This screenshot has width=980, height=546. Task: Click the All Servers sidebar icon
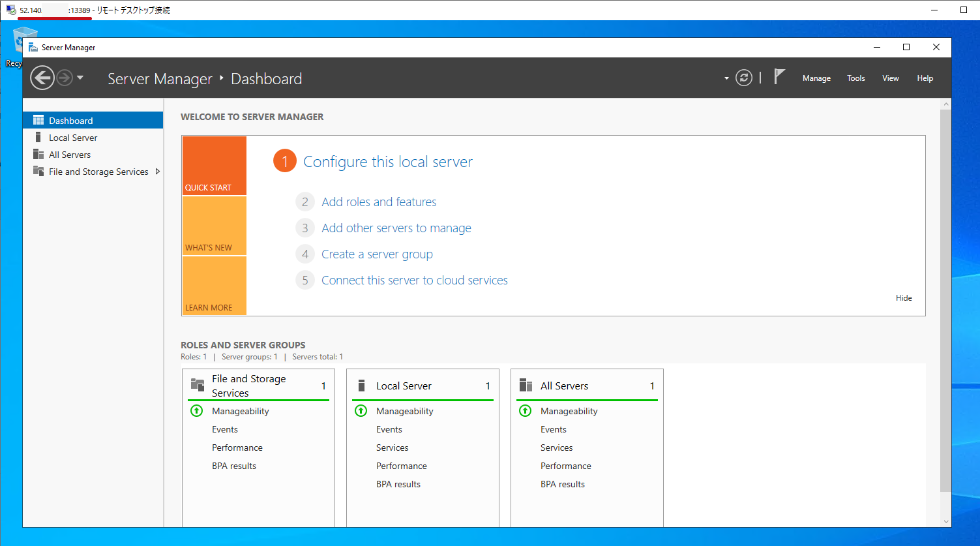pyautogui.click(x=38, y=154)
